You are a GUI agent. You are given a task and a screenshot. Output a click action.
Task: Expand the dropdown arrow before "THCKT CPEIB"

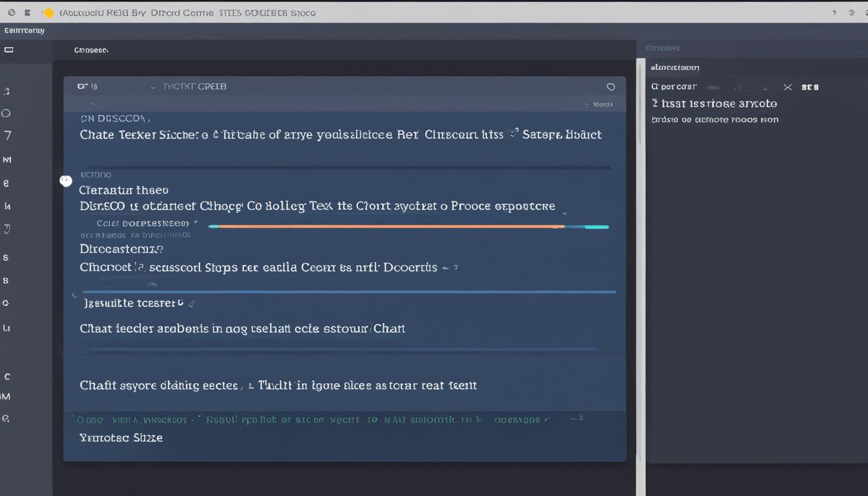[152, 87]
